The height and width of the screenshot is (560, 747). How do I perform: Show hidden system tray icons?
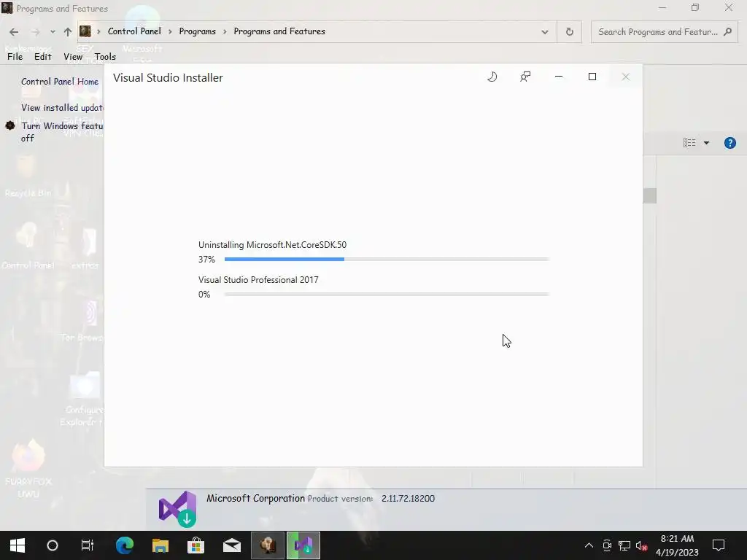(x=589, y=545)
